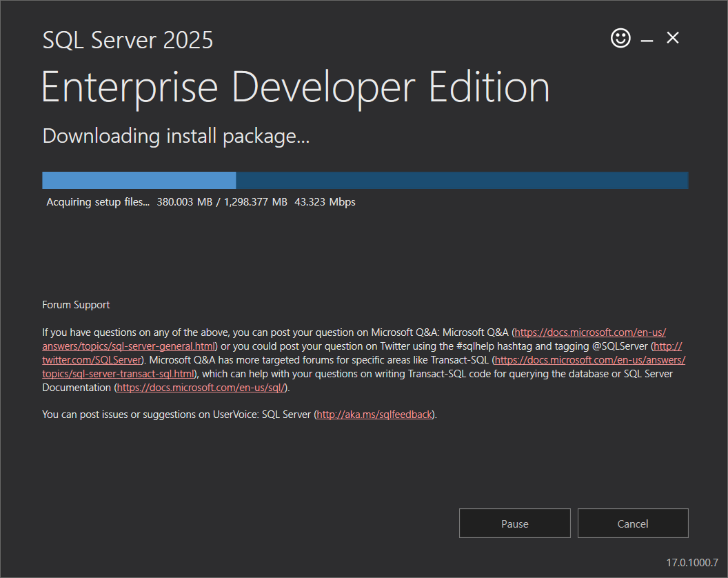Screen dimensions: 728x578
Task: Click the smiley feedback icon
Action: [620, 38]
